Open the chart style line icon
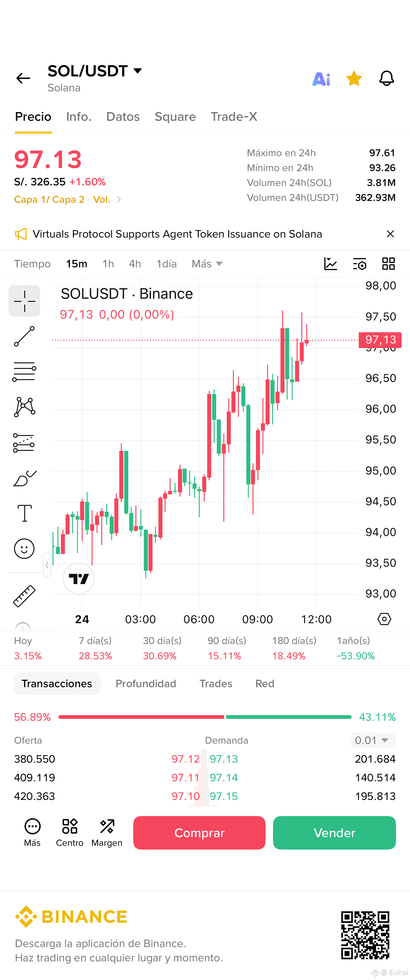Screen dimensions: 410x980 coord(330,264)
